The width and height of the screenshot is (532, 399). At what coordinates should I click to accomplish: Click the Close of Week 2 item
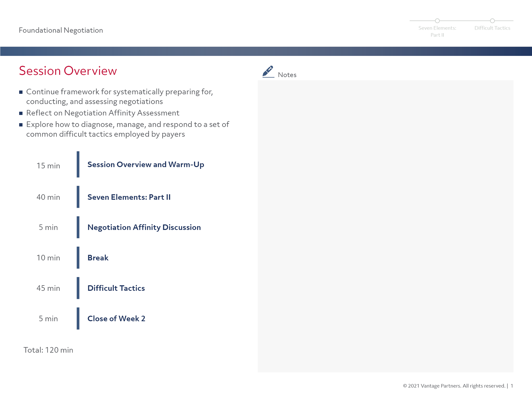click(x=116, y=319)
